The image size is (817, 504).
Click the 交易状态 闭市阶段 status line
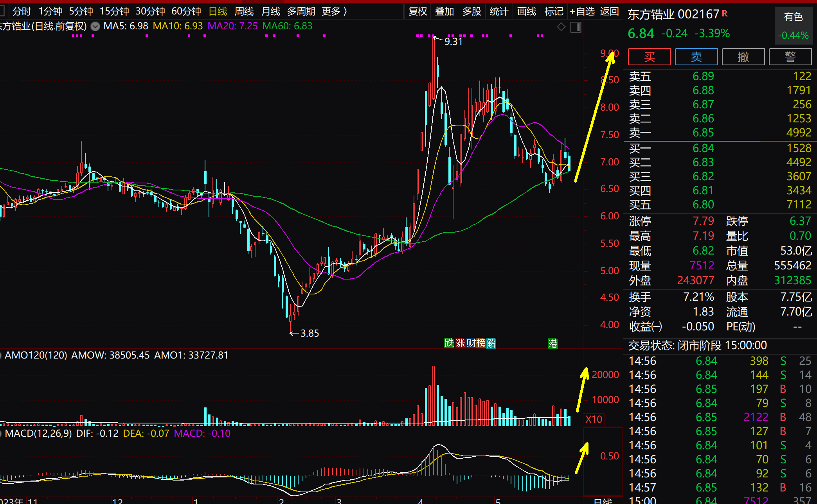pos(697,345)
